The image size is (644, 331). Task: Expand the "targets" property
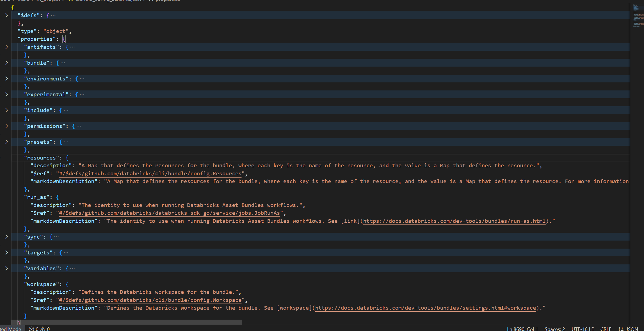coord(6,252)
